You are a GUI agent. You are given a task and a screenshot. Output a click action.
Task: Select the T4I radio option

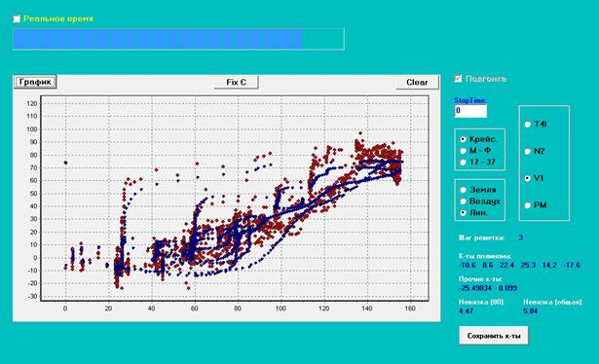(x=528, y=124)
